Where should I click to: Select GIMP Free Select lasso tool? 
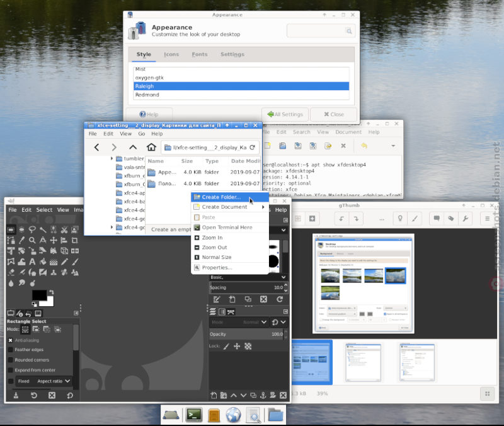(x=32, y=229)
